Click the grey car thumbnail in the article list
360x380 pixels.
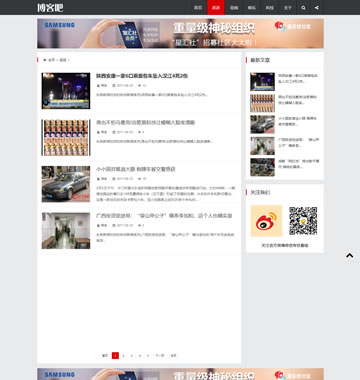[66, 184]
